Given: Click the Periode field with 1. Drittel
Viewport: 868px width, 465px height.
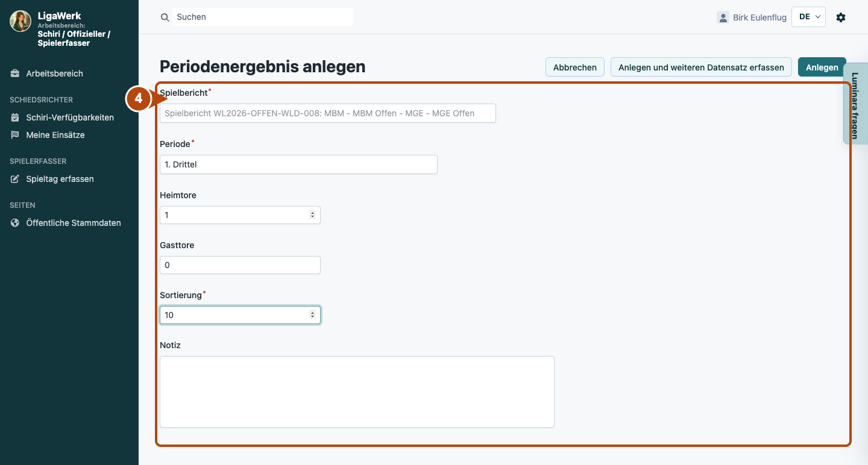Looking at the screenshot, I should point(298,164).
